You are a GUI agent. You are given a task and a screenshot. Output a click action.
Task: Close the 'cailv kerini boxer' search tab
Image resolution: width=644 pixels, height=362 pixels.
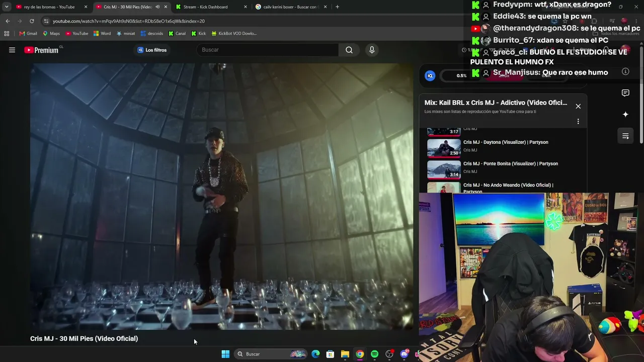click(x=325, y=7)
